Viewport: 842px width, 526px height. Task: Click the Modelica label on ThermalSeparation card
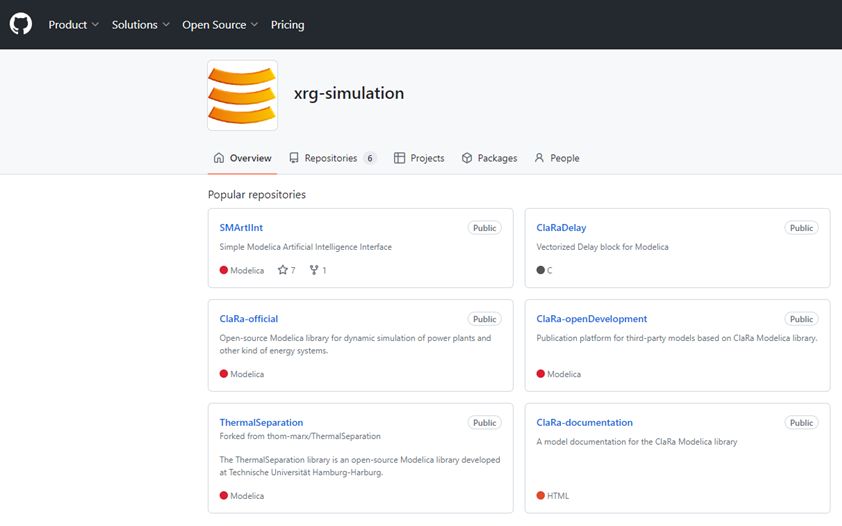[x=247, y=496]
